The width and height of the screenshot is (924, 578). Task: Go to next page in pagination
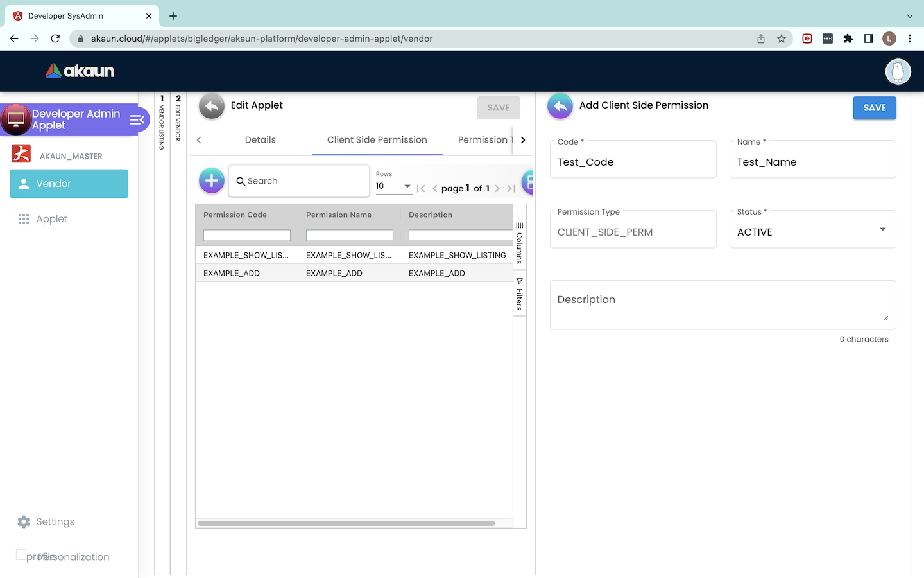pos(497,188)
